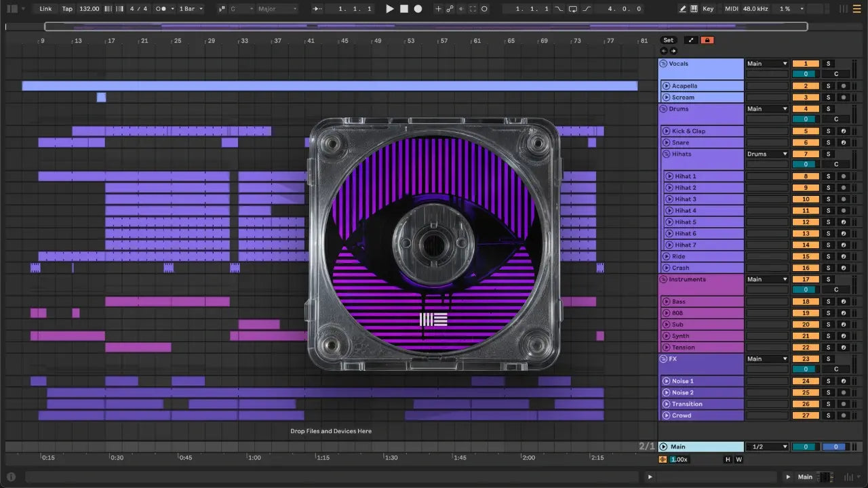Open the 1 Bar quantization menu

click(x=191, y=9)
